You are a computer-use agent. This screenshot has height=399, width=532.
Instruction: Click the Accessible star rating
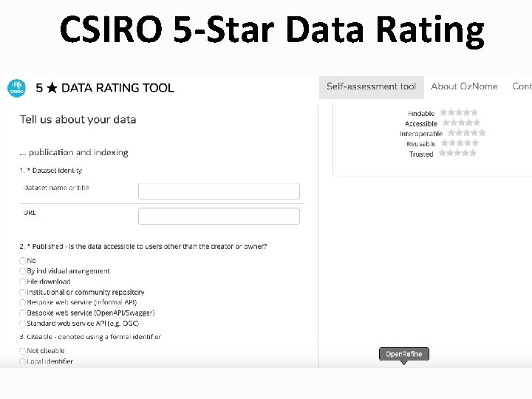coord(461,123)
